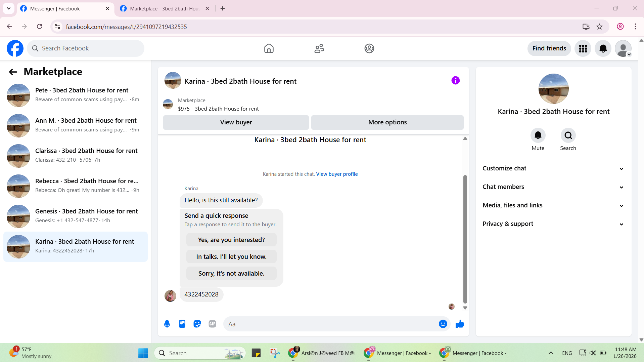Viewport: 644px width, 362px height.
Task: Expand Customize chat section
Action: [x=553, y=168]
